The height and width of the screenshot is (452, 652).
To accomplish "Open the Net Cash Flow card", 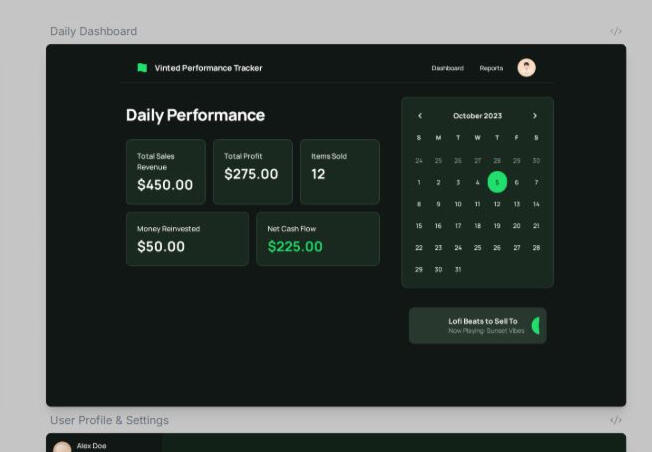I will [317, 239].
